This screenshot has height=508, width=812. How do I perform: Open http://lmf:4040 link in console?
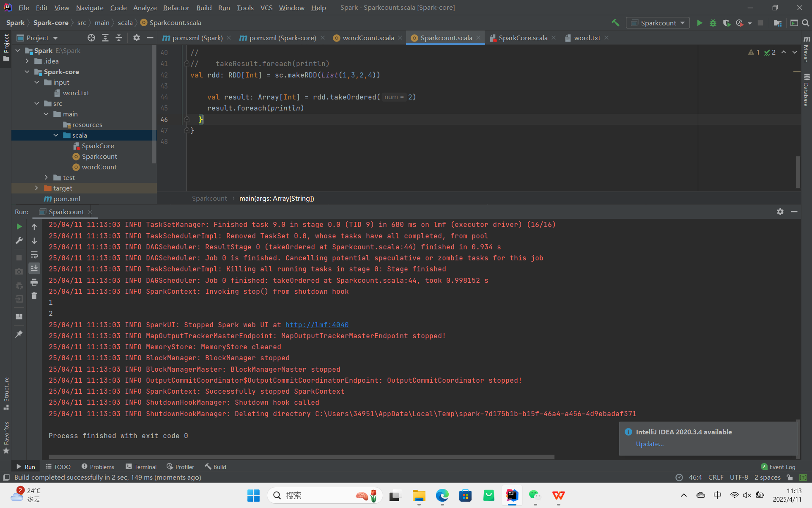click(317, 325)
